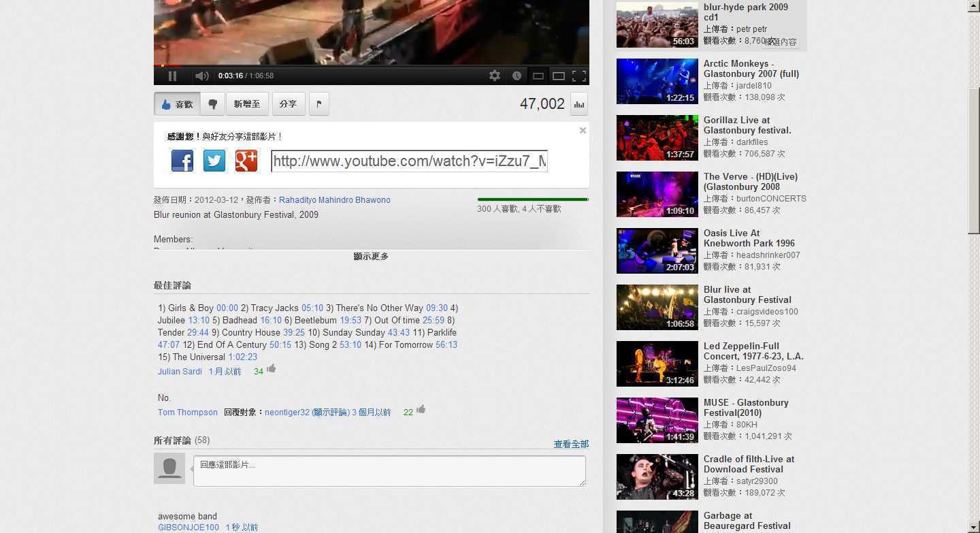Click the comment text box to respond
This screenshot has height=533, width=980.
click(389, 471)
